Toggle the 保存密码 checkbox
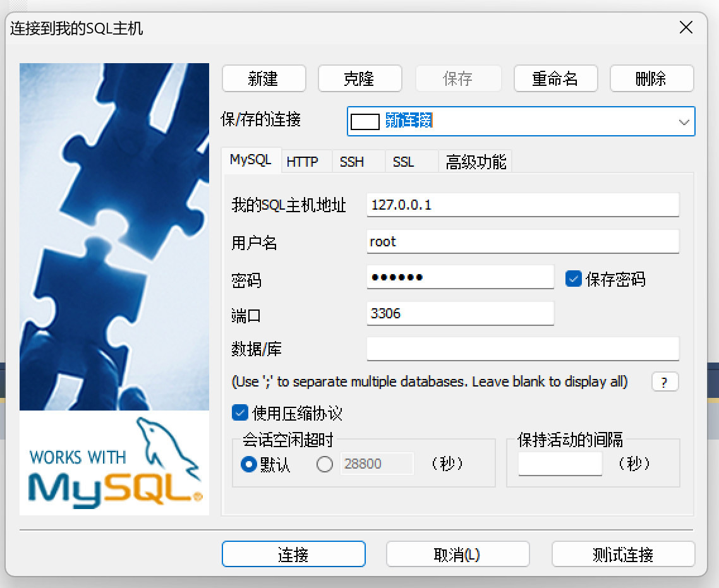This screenshot has width=719, height=588. click(573, 279)
